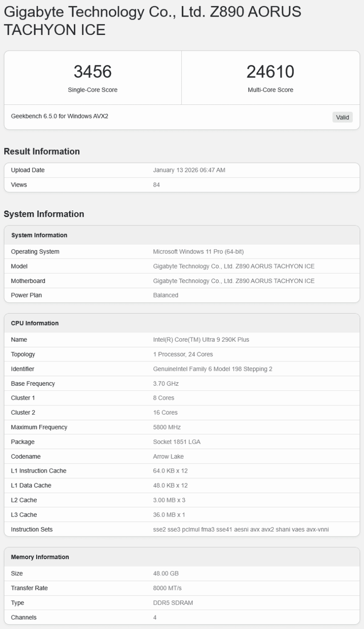Click the Balanced power plan value
The height and width of the screenshot is (629, 364).
[x=166, y=295]
